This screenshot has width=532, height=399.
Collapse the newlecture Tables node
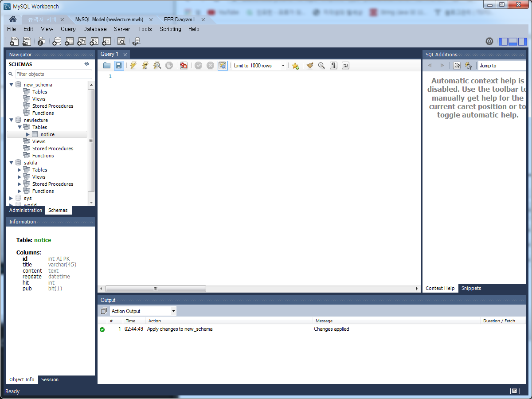20,127
